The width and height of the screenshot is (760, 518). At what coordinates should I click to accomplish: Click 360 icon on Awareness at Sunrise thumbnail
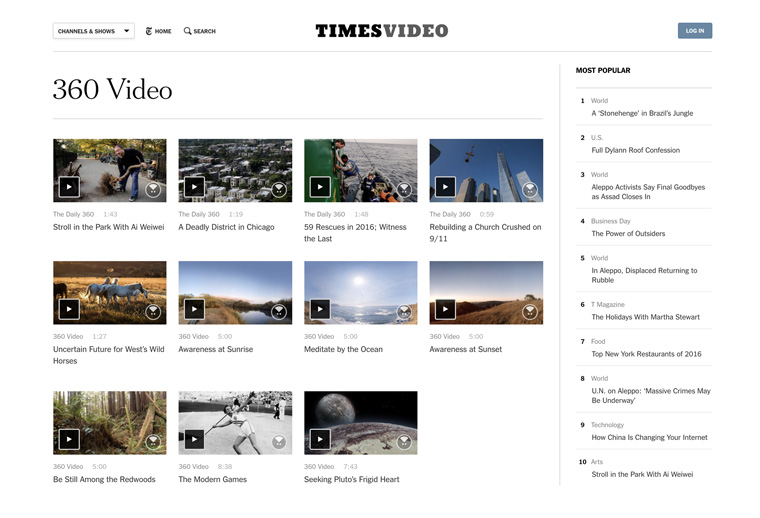tap(279, 312)
